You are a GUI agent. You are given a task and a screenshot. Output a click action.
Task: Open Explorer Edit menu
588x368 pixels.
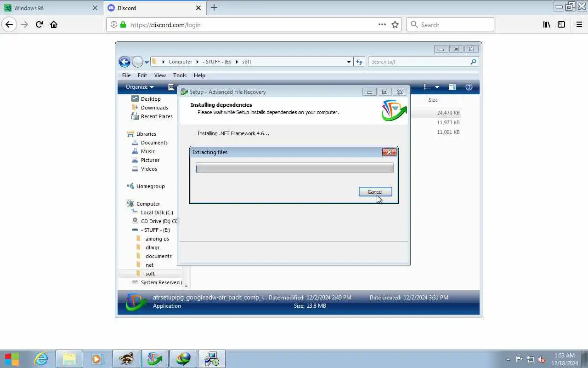(x=142, y=75)
